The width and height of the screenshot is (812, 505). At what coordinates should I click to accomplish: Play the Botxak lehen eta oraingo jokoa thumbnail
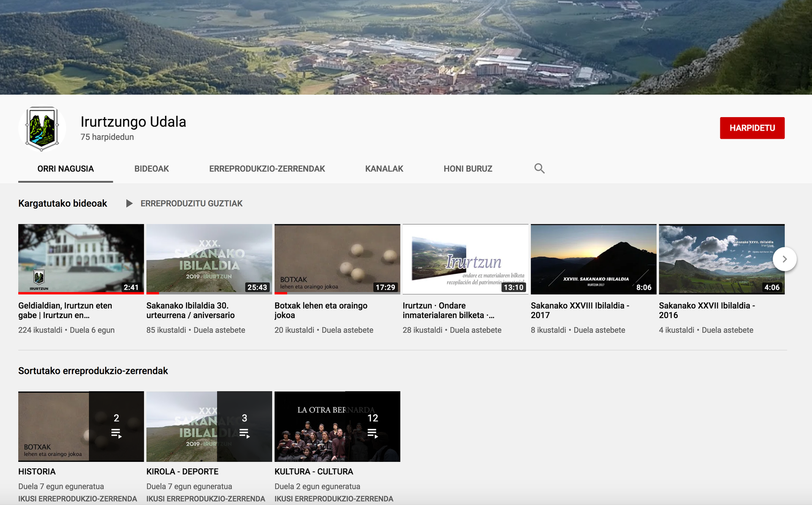337,259
